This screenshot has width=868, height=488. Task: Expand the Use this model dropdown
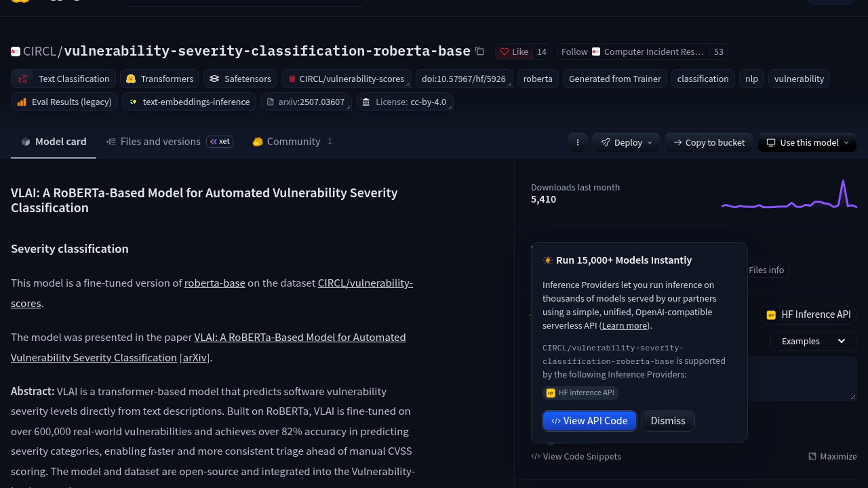(807, 142)
